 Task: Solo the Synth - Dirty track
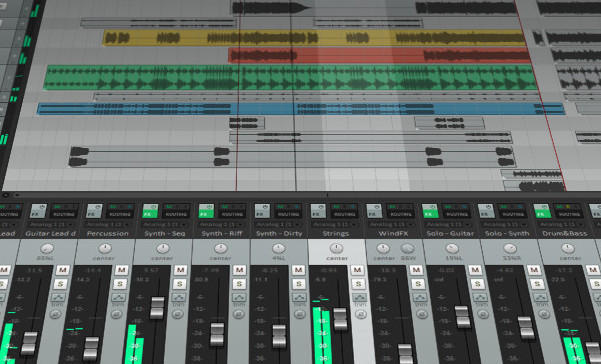299,284
